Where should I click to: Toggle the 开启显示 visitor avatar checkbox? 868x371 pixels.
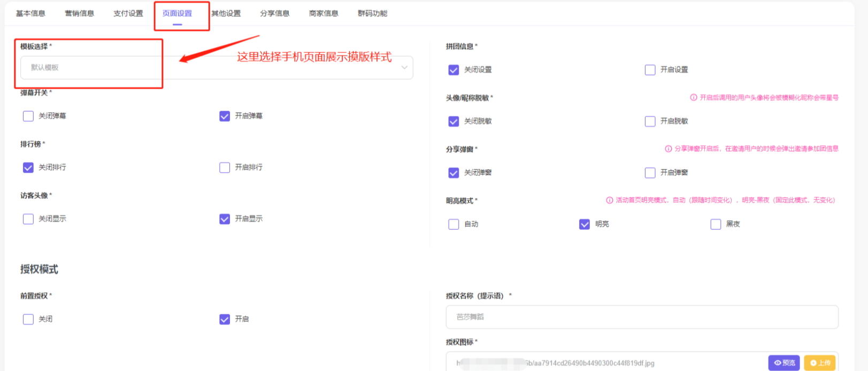point(225,219)
